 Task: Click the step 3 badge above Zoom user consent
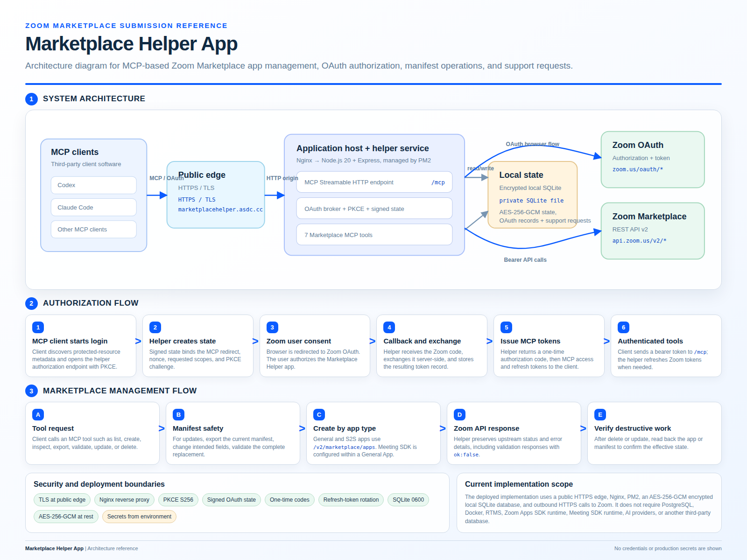(273, 328)
